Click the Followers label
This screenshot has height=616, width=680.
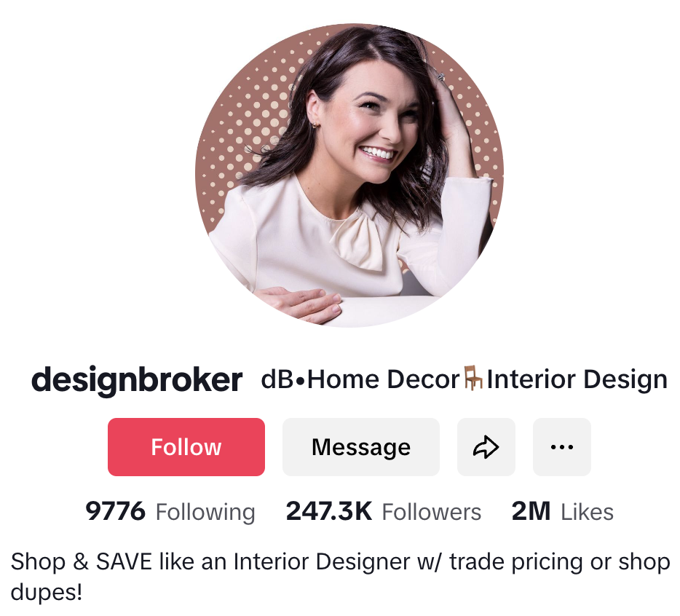432,512
